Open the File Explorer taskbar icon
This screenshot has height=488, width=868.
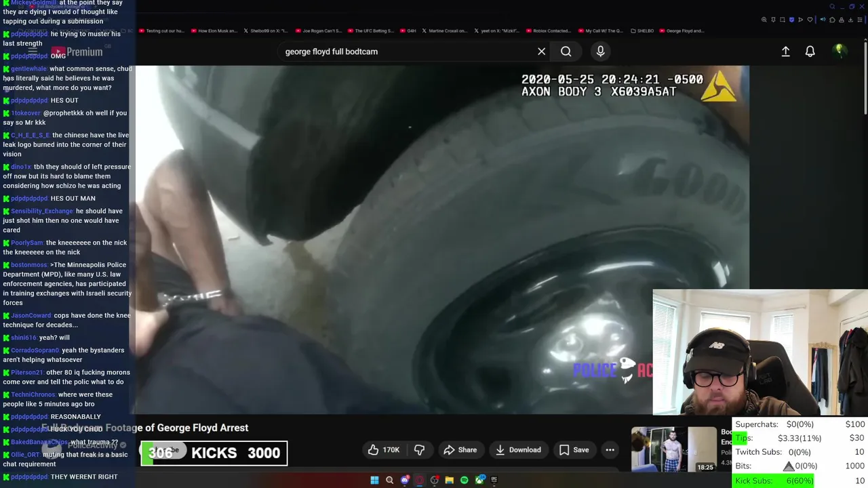pyautogui.click(x=450, y=480)
